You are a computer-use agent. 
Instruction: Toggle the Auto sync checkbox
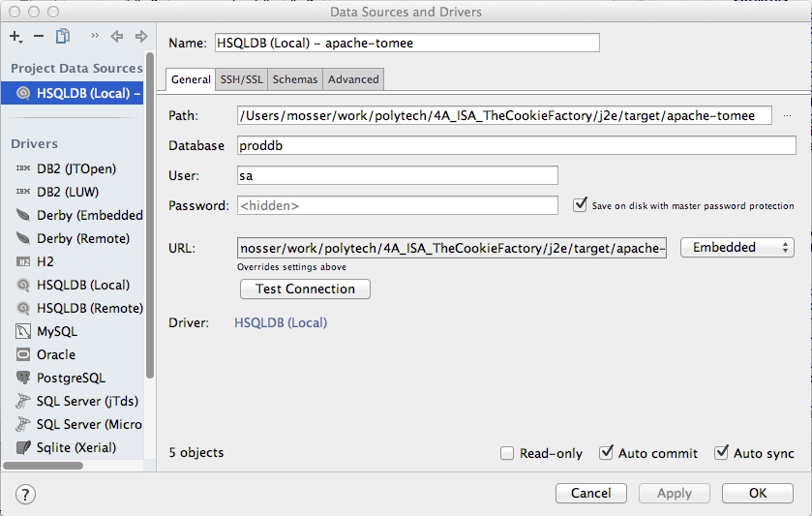[x=721, y=453]
